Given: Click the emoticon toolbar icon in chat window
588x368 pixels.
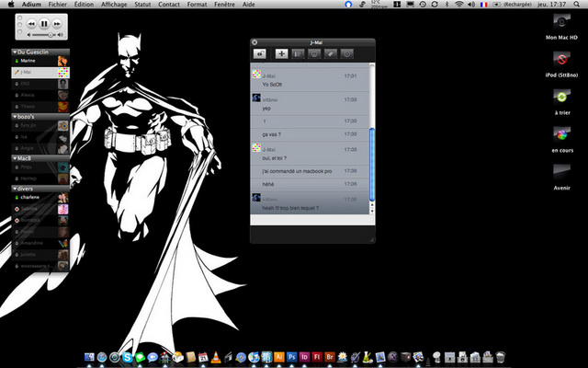Looking at the screenshot, I should pyautogui.click(x=314, y=54).
